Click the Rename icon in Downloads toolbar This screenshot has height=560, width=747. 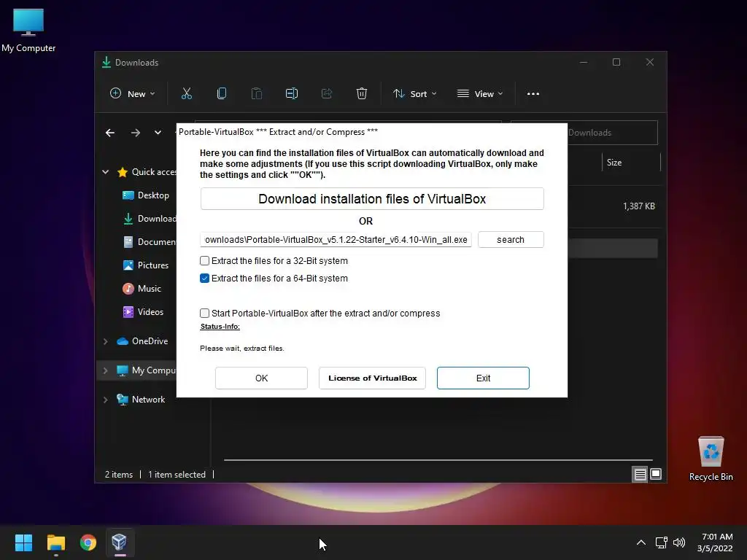tap(292, 94)
